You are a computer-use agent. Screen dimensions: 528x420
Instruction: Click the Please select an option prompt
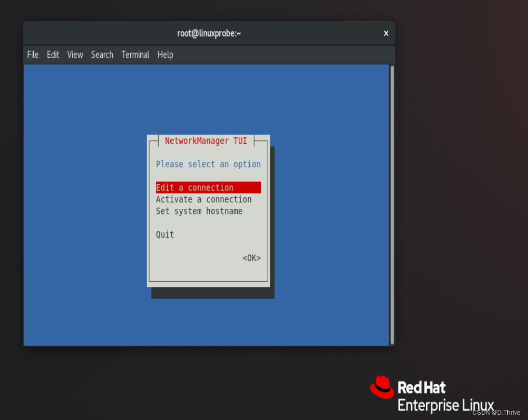click(x=208, y=164)
